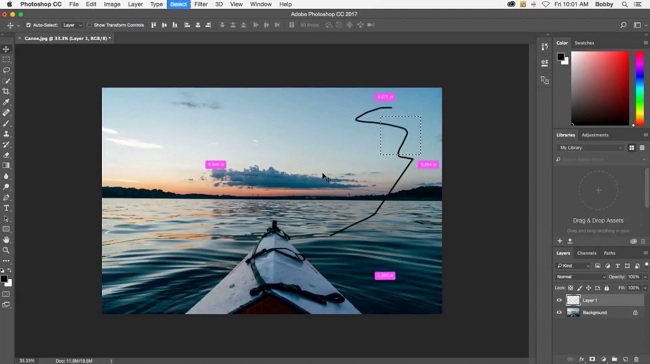Toggle the Auto-Select checkbox

tap(28, 25)
